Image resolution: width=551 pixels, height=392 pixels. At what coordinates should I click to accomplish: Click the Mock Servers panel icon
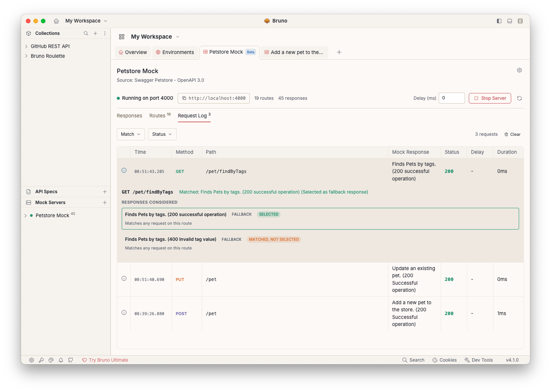coord(29,203)
